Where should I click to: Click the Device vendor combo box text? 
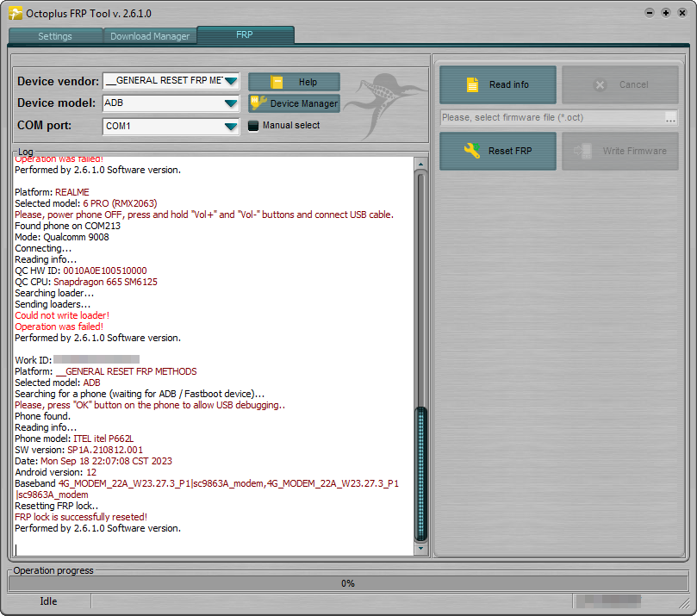click(164, 80)
